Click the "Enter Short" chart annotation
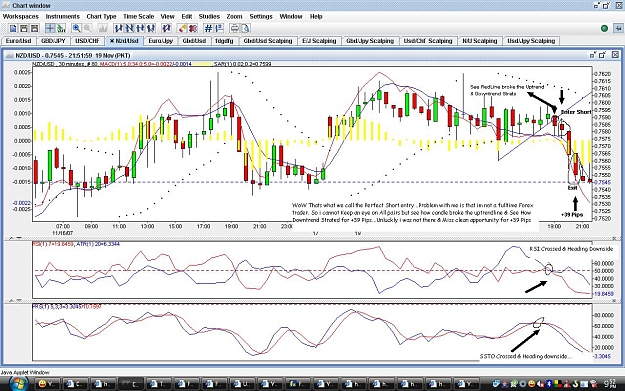 click(576, 112)
